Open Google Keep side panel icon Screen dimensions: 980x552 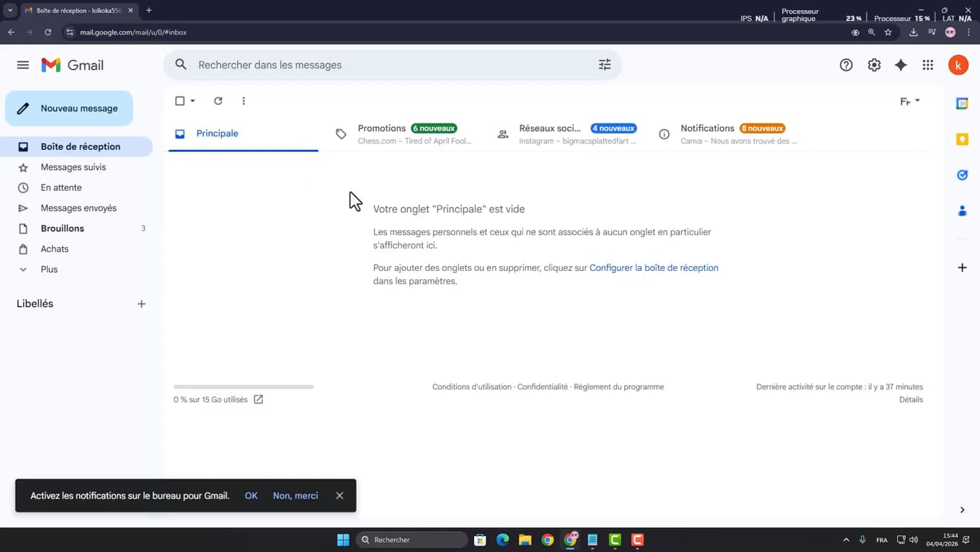tap(962, 139)
